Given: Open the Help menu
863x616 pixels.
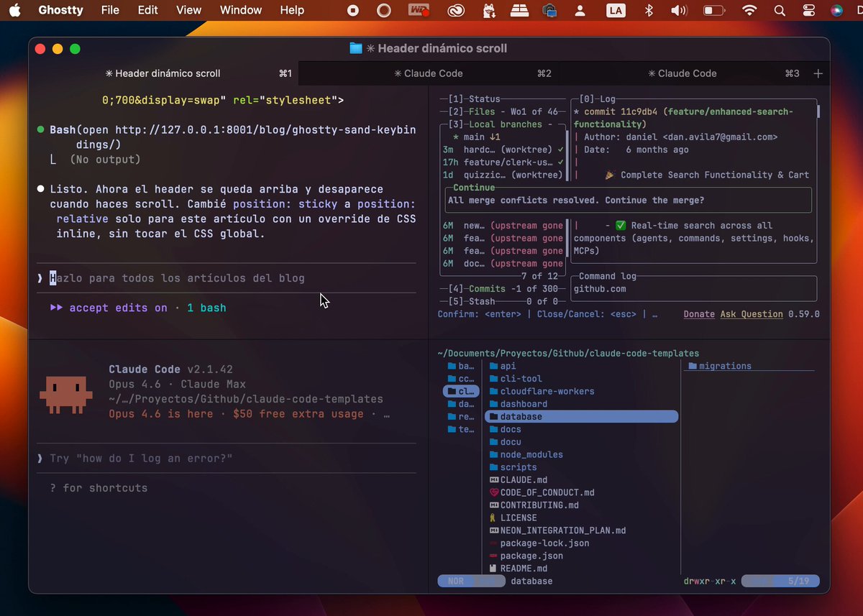Looking at the screenshot, I should [292, 10].
